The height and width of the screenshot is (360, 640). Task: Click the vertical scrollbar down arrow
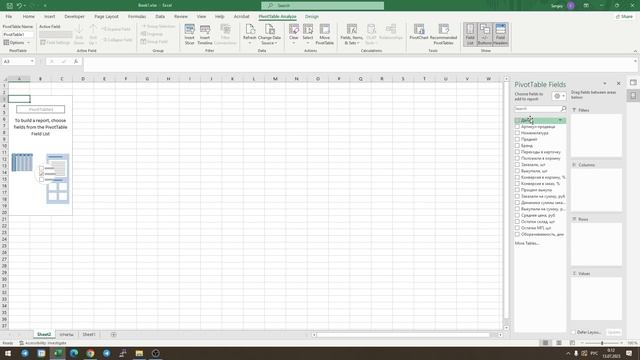point(506,328)
